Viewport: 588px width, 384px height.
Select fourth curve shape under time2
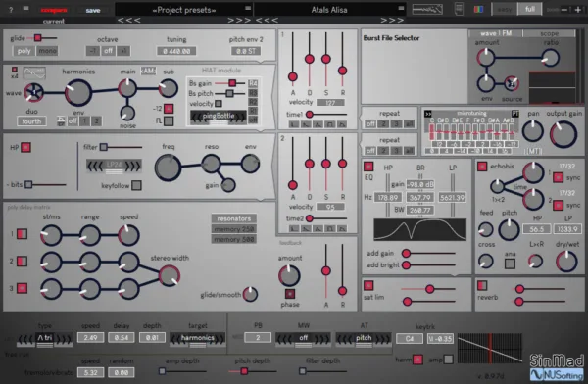point(329,228)
